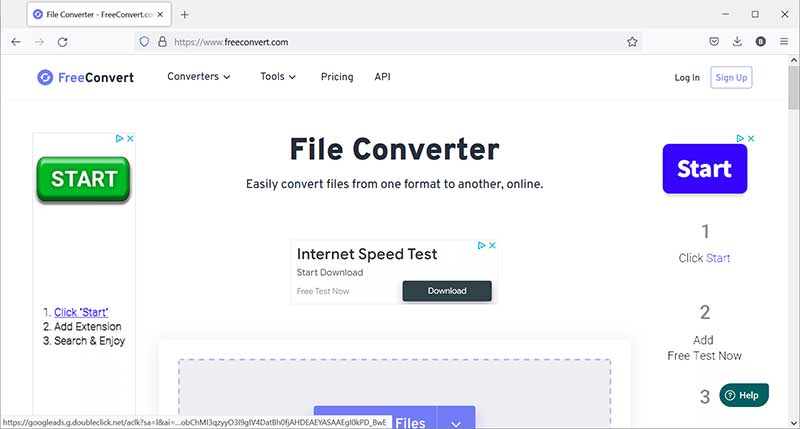Close the left START ad with X
Screen dimensions: 800x429
(x=130, y=138)
